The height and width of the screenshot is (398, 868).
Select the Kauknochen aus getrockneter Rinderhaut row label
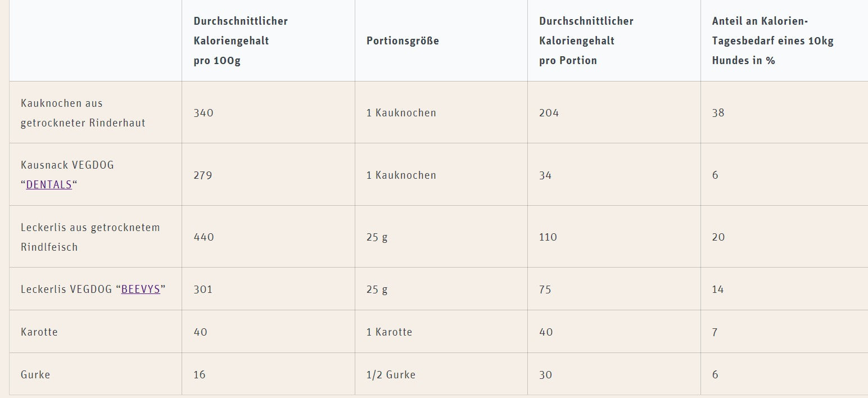pos(83,113)
